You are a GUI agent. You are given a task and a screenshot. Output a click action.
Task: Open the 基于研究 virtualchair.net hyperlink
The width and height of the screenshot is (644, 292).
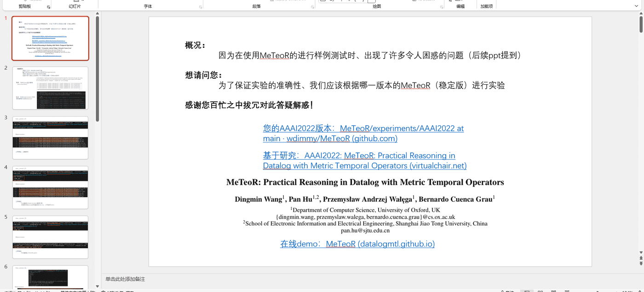(x=365, y=161)
